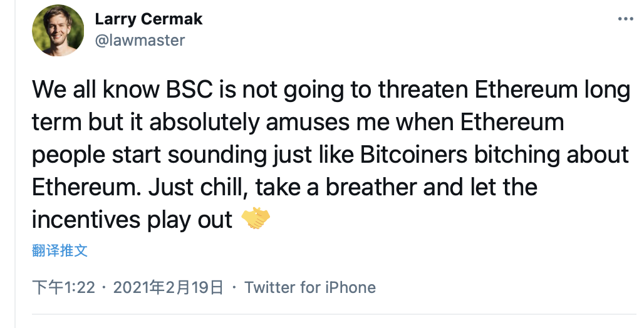Click the word sounding in third line
Screen dimensions: 644x328
click(x=217, y=155)
